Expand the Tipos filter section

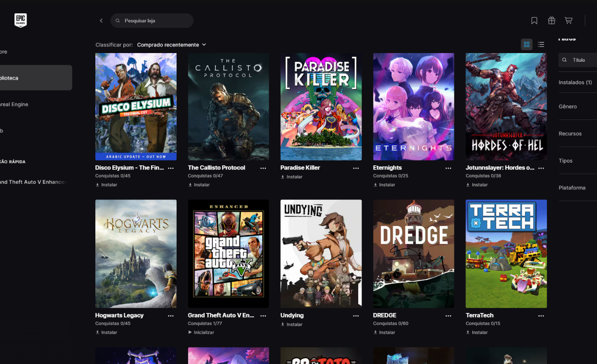click(x=578, y=160)
